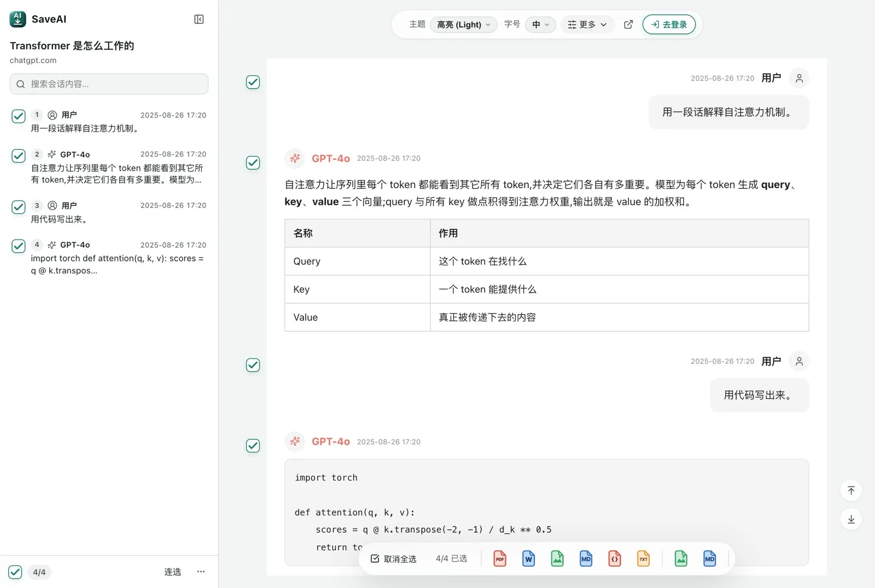The image size is (875, 588).
Task: Deselect first user message in chat
Action: tap(253, 82)
